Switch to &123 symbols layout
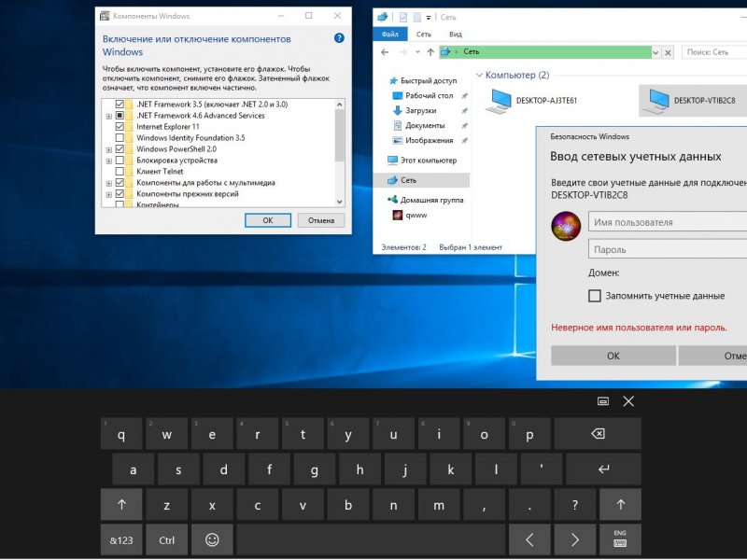Image resolution: width=747 pixels, height=560 pixels. [121, 540]
